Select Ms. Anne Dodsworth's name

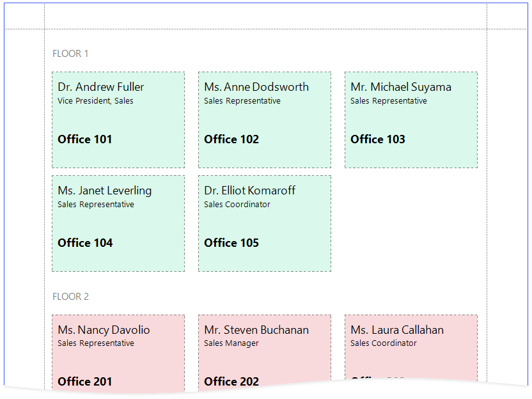pos(256,87)
